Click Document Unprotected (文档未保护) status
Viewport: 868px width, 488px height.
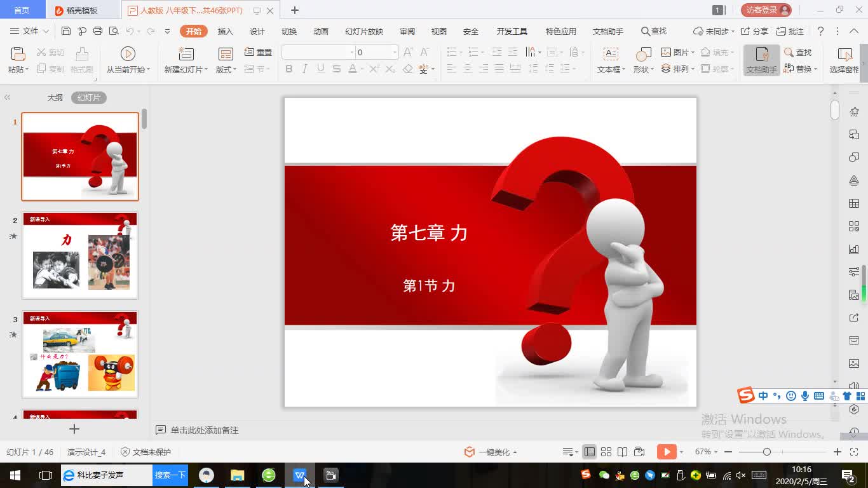point(146,452)
